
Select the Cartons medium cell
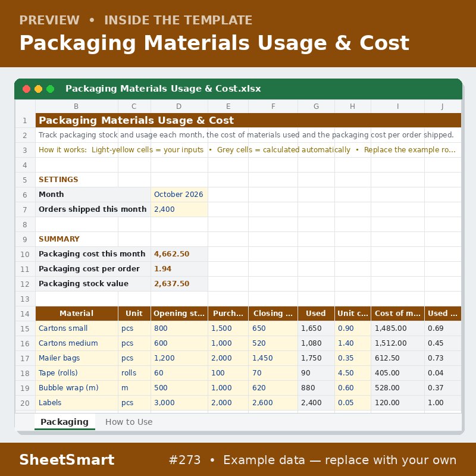[x=77, y=343]
